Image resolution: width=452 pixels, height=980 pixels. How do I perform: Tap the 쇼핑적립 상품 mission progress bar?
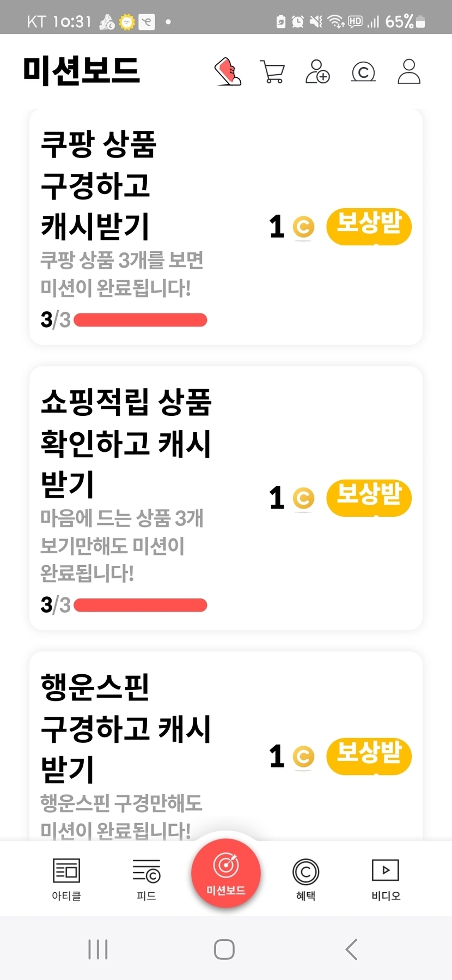[x=141, y=605]
